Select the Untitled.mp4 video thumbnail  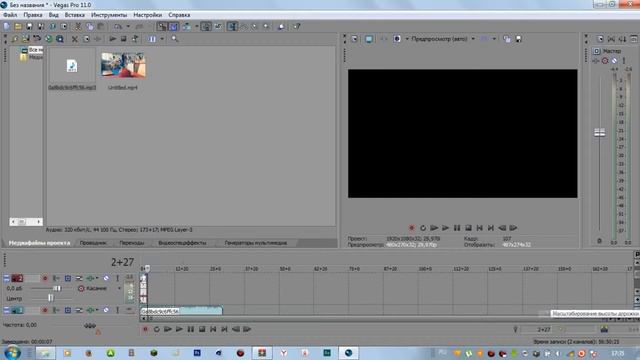[123, 65]
